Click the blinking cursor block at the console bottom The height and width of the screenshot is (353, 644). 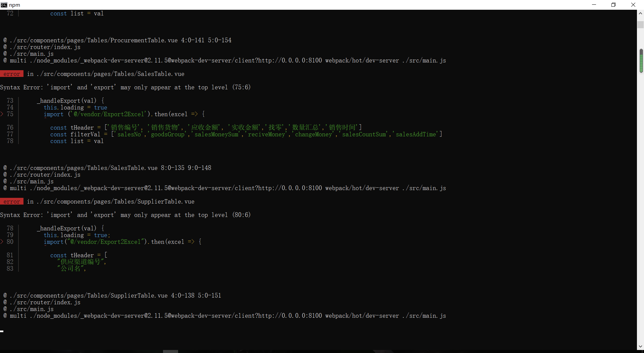(1, 331)
